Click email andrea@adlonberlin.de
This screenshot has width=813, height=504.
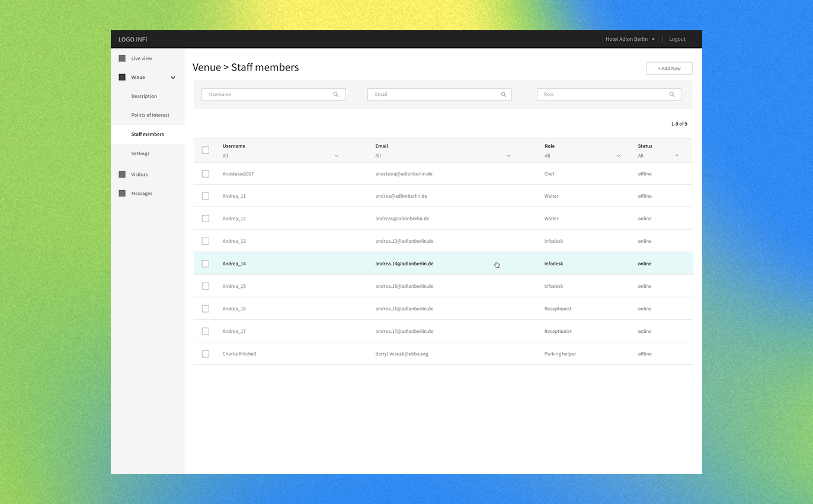pos(401,196)
